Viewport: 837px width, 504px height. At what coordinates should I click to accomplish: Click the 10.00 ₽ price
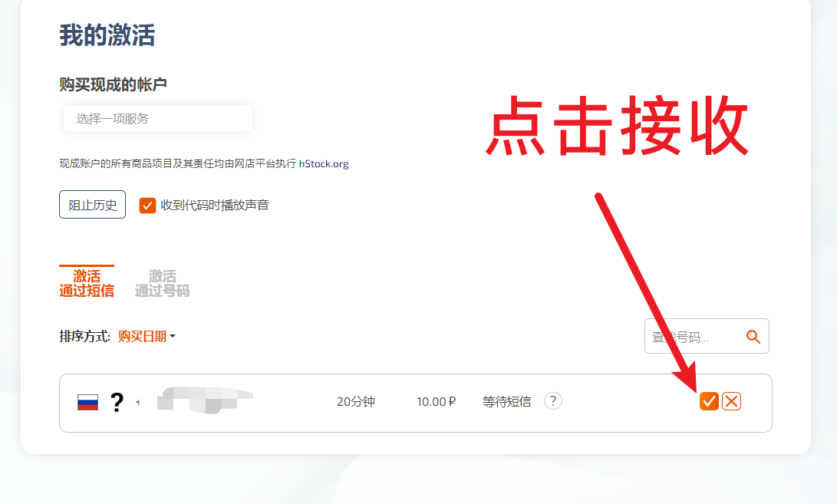[x=436, y=401]
